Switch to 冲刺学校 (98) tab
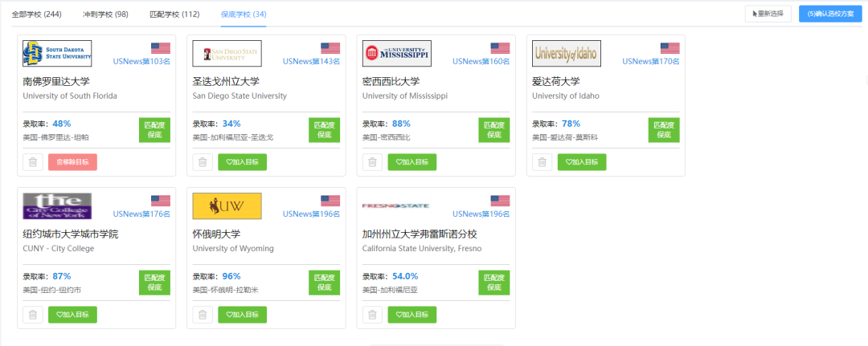Image resolution: width=868 pixels, height=346 pixels. click(106, 14)
